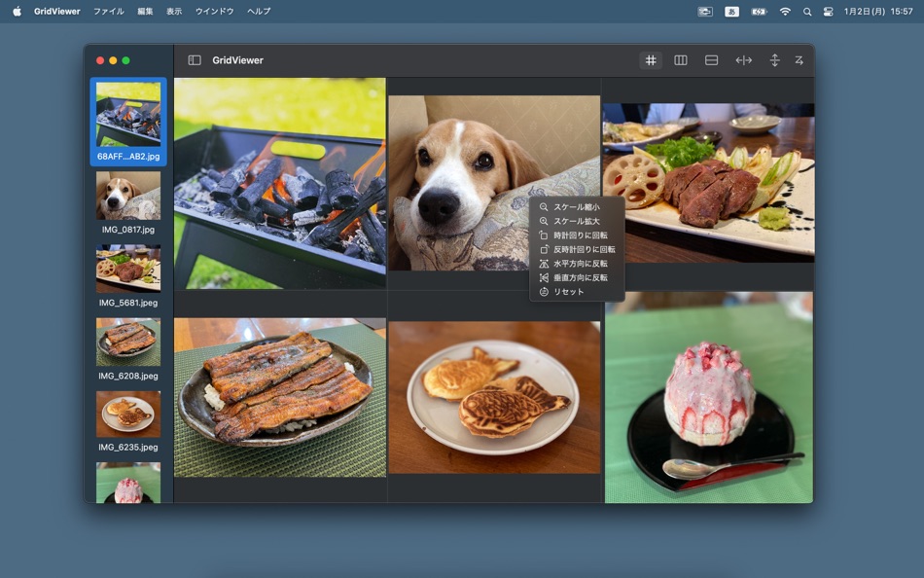Click the strawberry shaved ice photo in the grid
Screen dimensions: 924x578
pyautogui.click(x=709, y=398)
